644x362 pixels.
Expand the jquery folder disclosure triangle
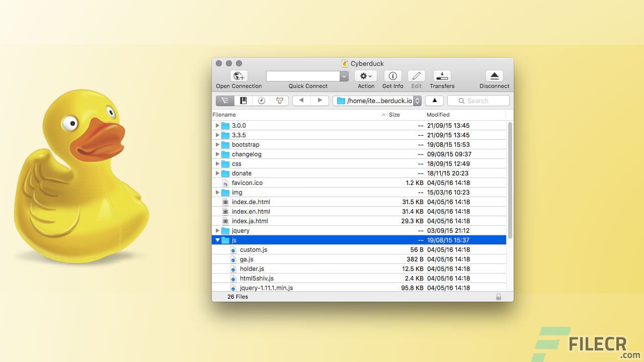pyautogui.click(x=217, y=230)
